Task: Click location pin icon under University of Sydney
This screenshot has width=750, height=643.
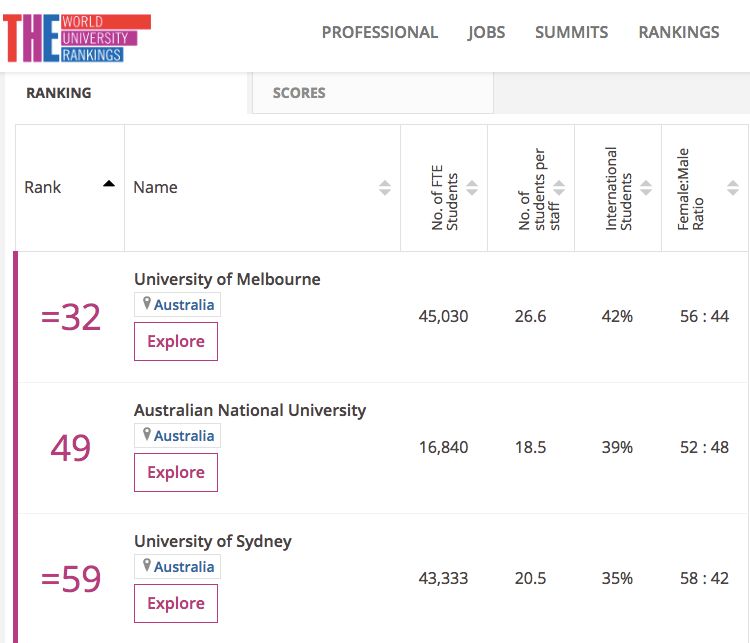Action: click(x=147, y=565)
